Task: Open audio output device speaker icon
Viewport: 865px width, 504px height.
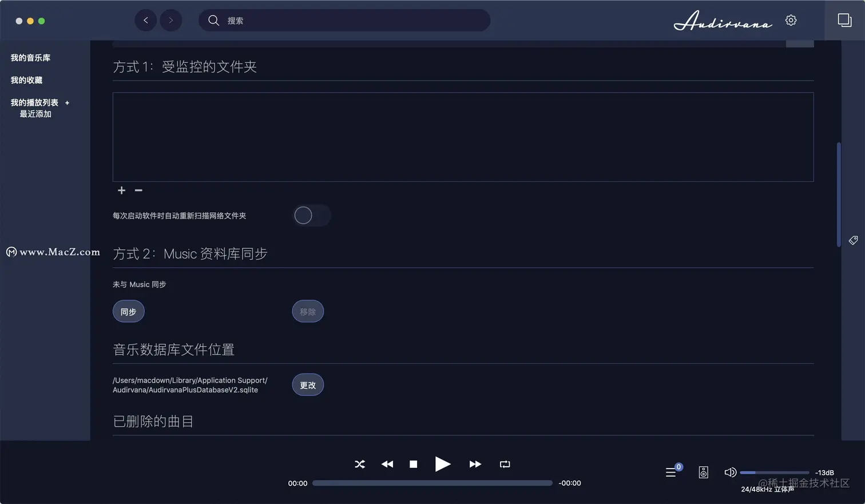Action: [704, 472]
